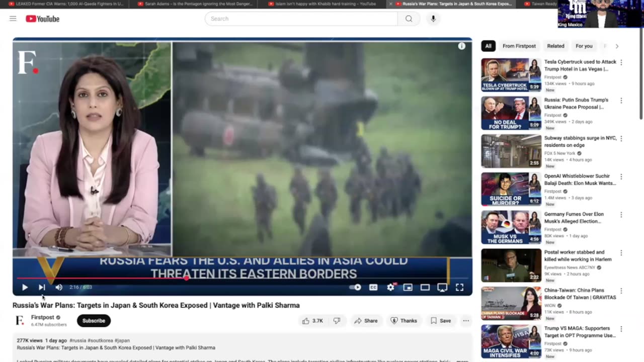This screenshot has height=362, width=644.
Task: Send Thanks to the creator
Action: (404, 321)
